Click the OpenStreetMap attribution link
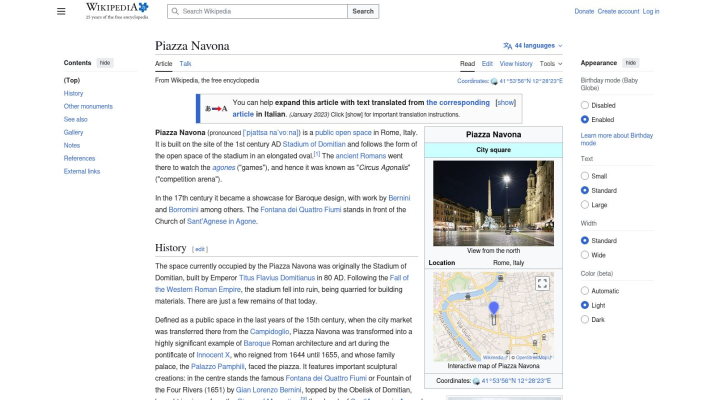This screenshot has width=720, height=400. click(533, 357)
